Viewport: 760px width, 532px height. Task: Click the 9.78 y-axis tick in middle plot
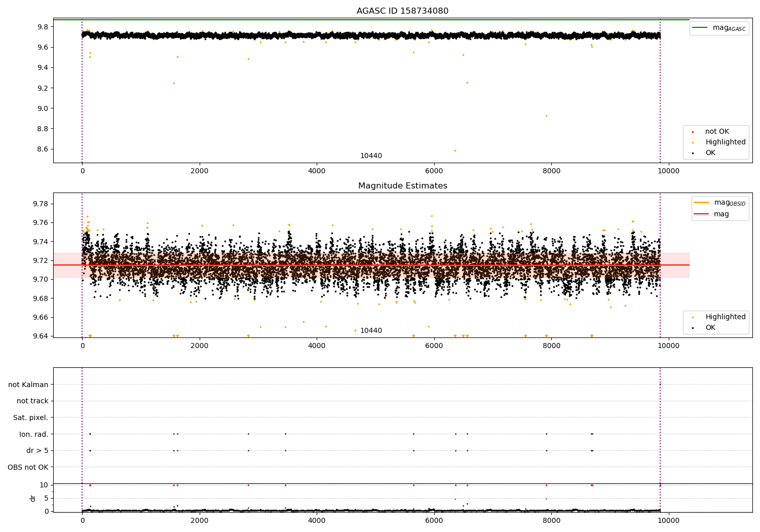tap(41, 204)
